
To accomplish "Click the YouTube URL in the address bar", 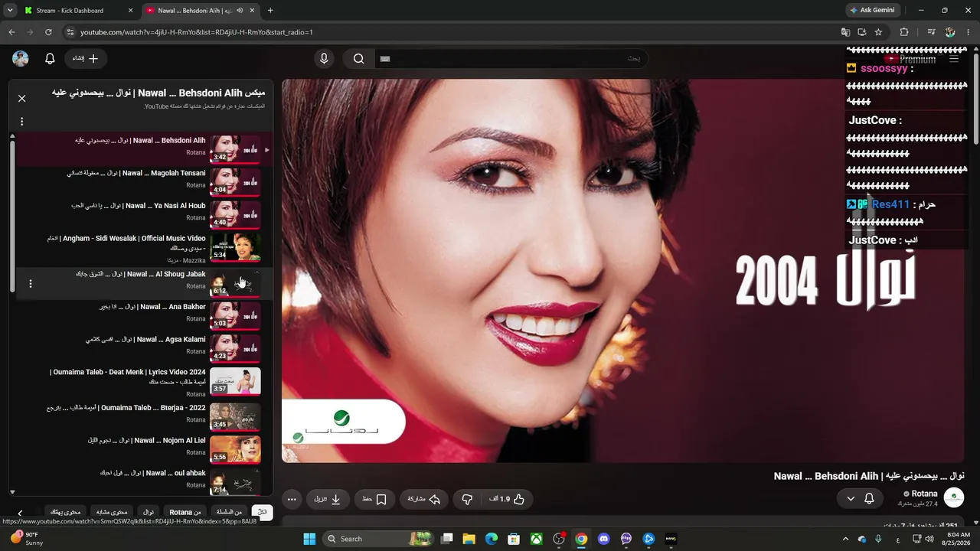I will 196,32.
